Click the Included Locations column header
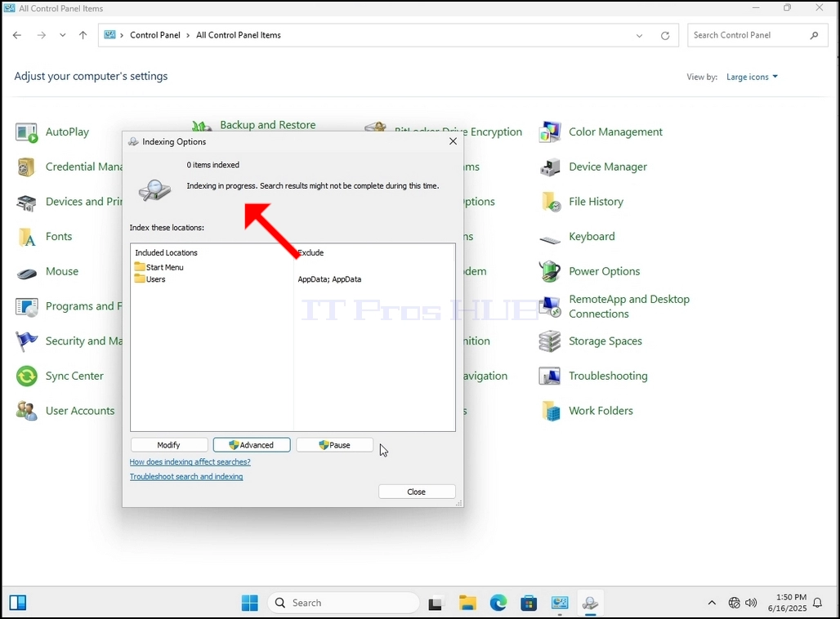The image size is (840, 619). (x=166, y=252)
